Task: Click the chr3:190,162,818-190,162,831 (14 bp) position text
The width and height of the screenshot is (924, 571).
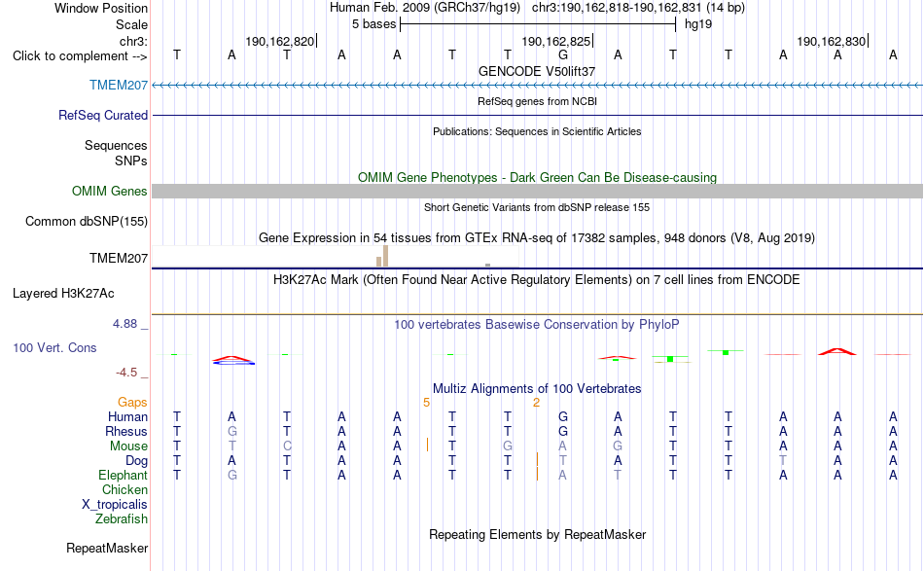Action: tap(638, 8)
